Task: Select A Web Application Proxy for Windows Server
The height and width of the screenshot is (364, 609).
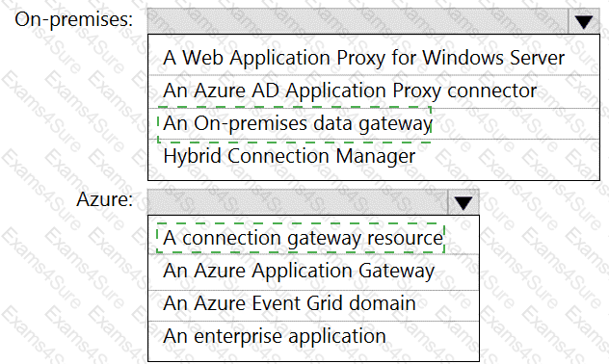Action: pyautogui.click(x=374, y=58)
